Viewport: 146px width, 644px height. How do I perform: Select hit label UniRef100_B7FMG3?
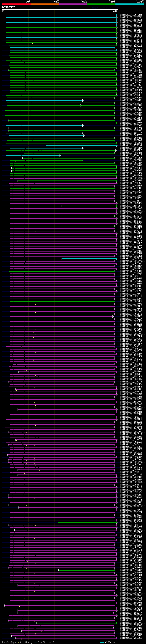(x=131, y=620)
